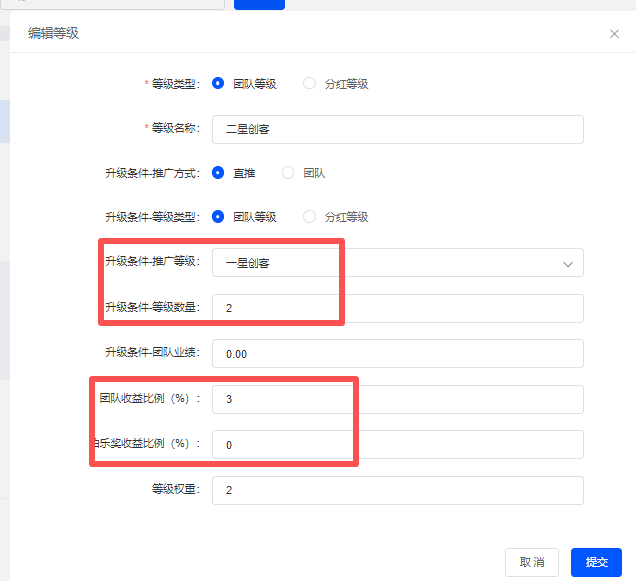Click the 等级类型 required field label
Viewport: 636px width, 581px height.
coord(175,84)
